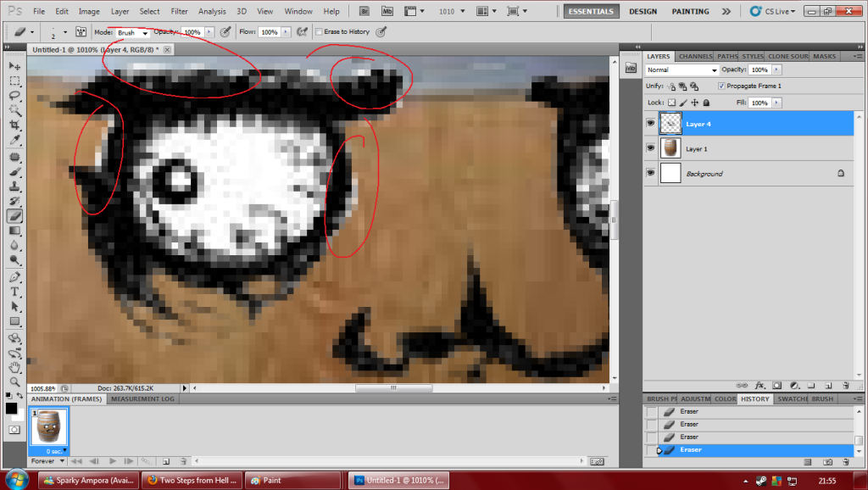868x490 pixels.
Task: Toggle the Brush panel from the options bar
Action: (81, 32)
